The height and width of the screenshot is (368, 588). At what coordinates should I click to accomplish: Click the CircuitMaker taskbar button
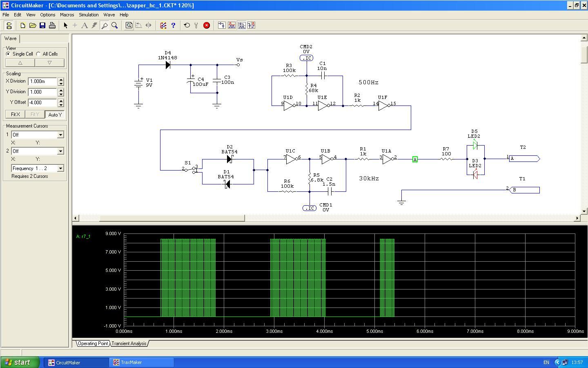click(76, 362)
